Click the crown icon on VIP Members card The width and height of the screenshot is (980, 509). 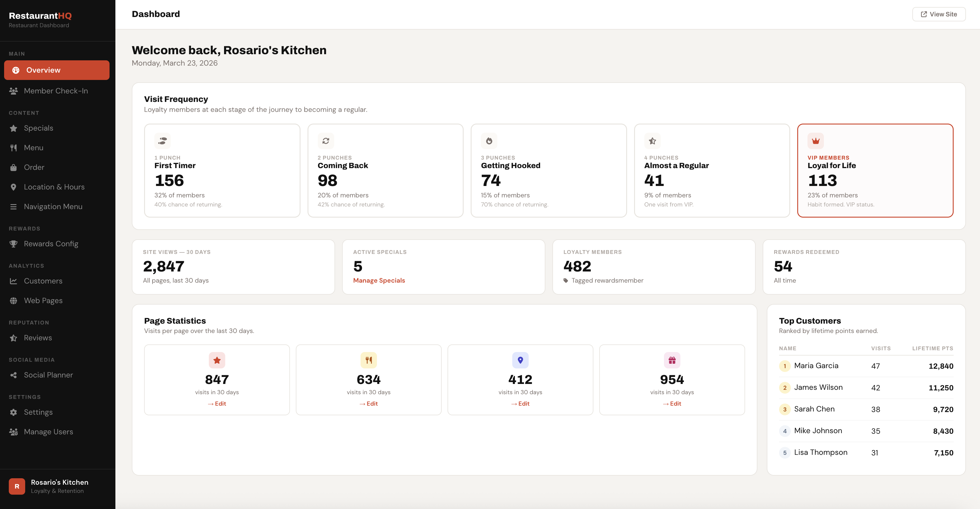click(816, 141)
